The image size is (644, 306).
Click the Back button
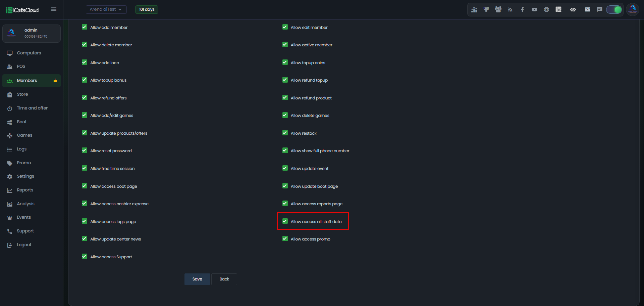(x=224, y=279)
